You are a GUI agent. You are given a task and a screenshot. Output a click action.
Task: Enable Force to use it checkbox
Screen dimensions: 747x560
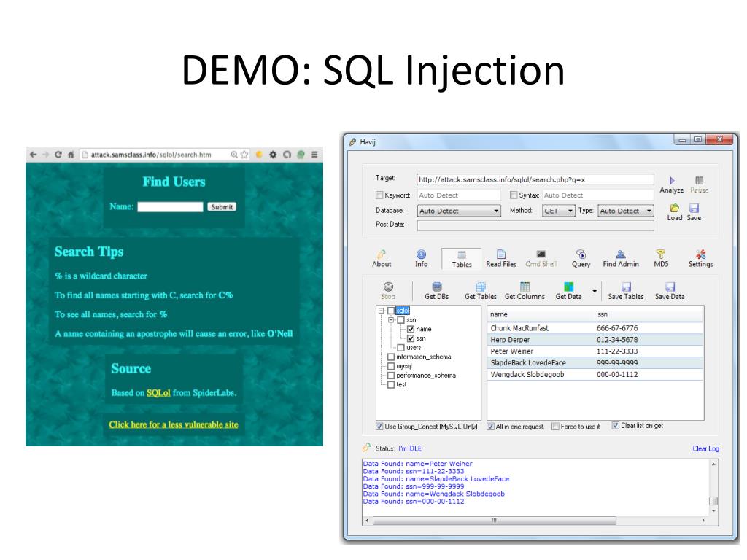point(555,426)
